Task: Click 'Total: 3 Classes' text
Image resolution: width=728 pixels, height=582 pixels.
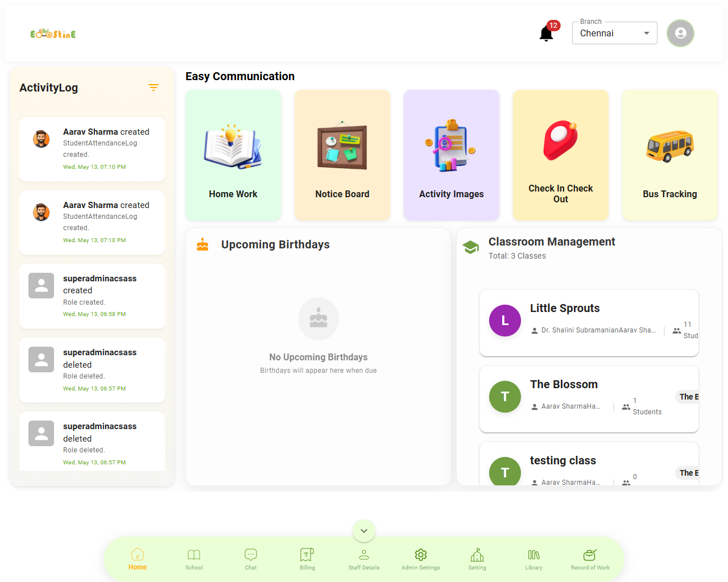Action: coord(517,256)
